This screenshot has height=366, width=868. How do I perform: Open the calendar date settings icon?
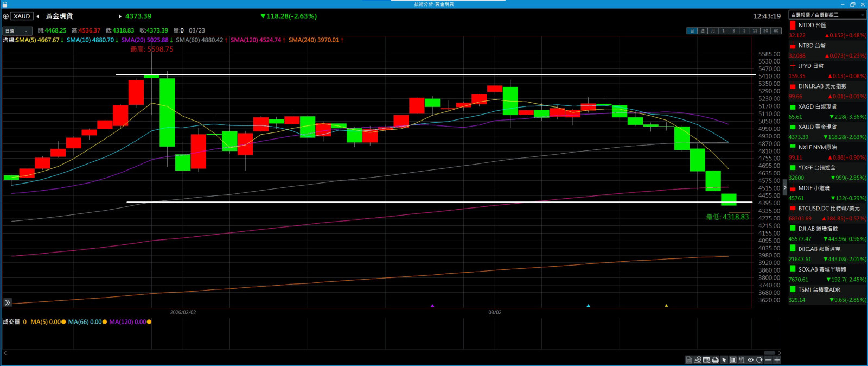[x=706, y=360]
